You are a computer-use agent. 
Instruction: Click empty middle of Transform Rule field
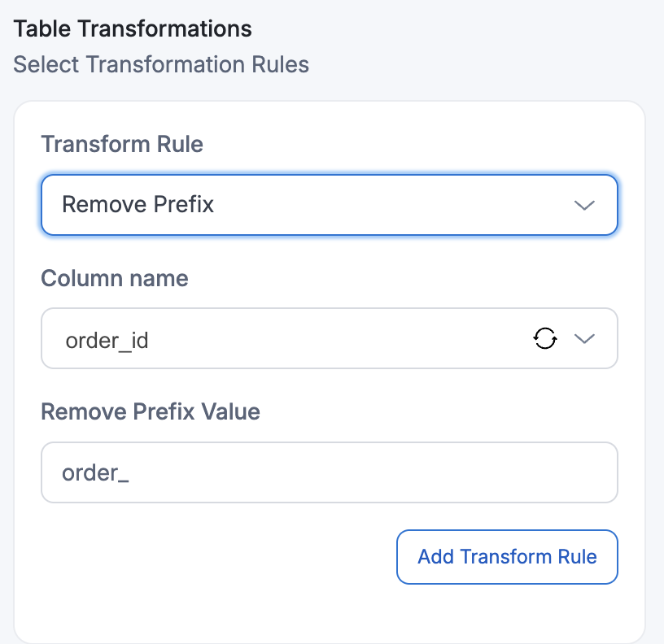(x=391, y=205)
